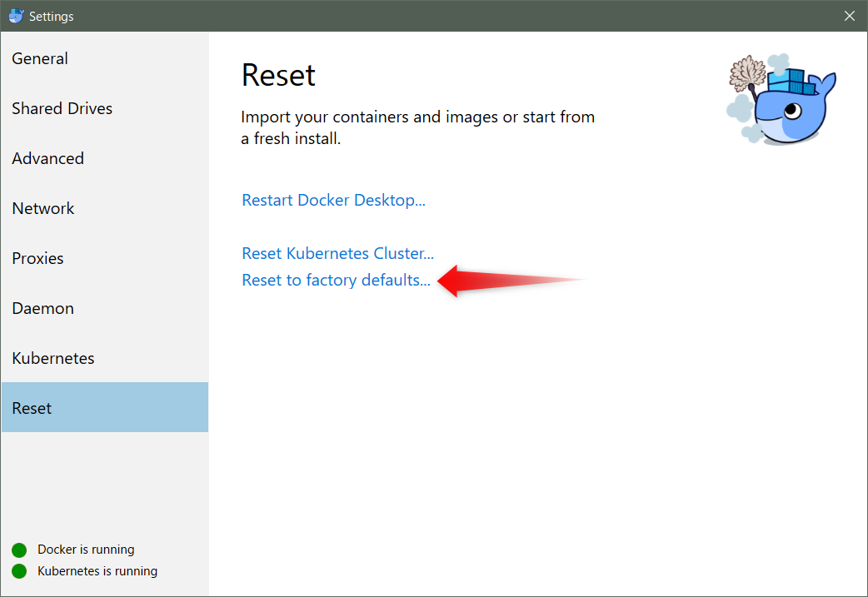Viewport: 868px width, 597px height.
Task: Close the Settings window
Action: point(850,16)
